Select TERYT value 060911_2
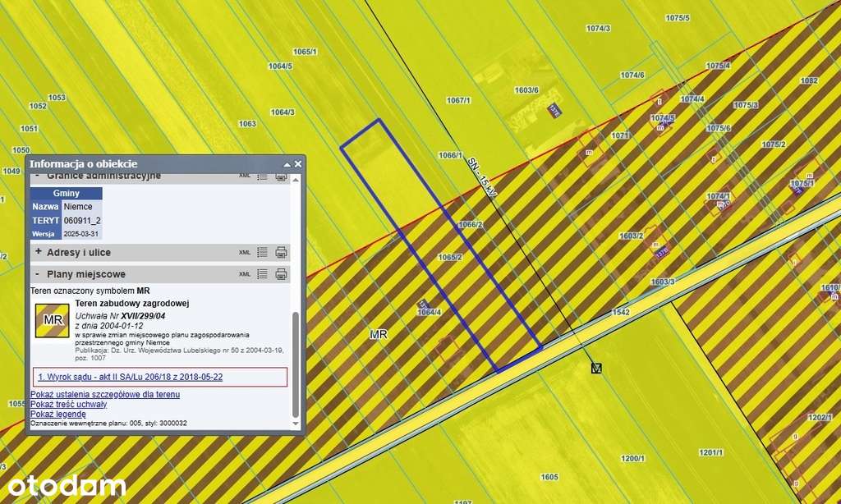The height and width of the screenshot is (504, 841). [x=81, y=220]
